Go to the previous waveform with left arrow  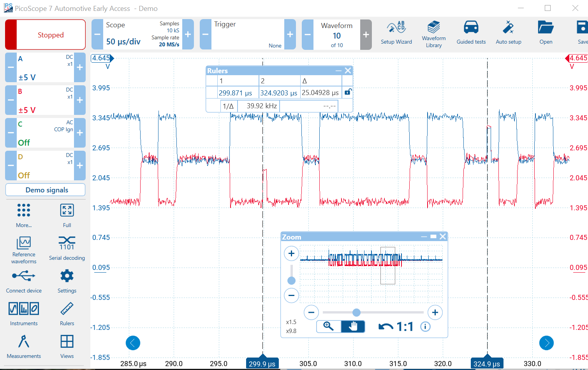(x=133, y=343)
